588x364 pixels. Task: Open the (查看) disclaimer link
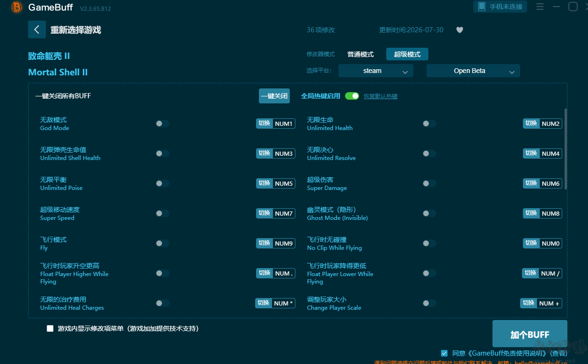559,353
